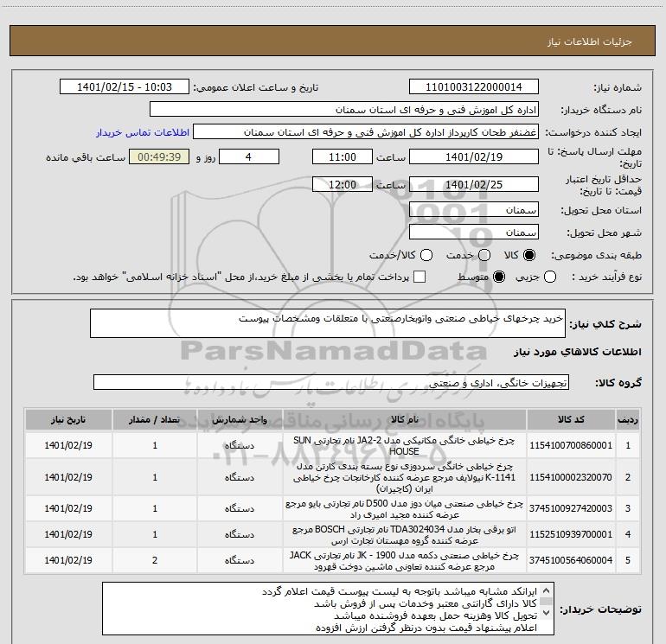Select the خدمت radio button

(484, 255)
